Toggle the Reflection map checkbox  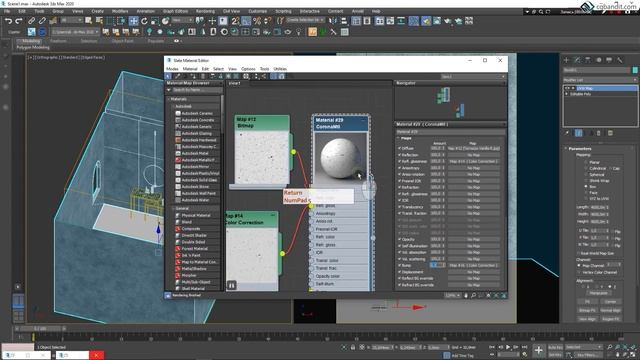pos(400,155)
